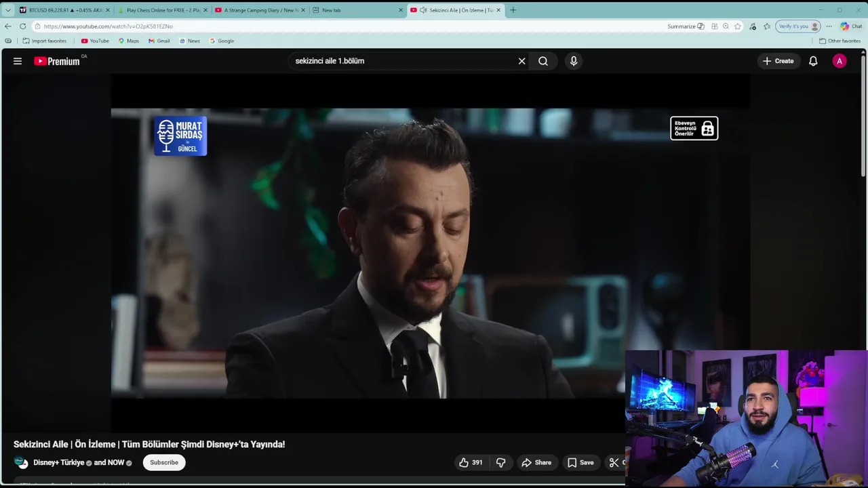Like the video with thumbs up
868x488 pixels.
click(x=471, y=462)
